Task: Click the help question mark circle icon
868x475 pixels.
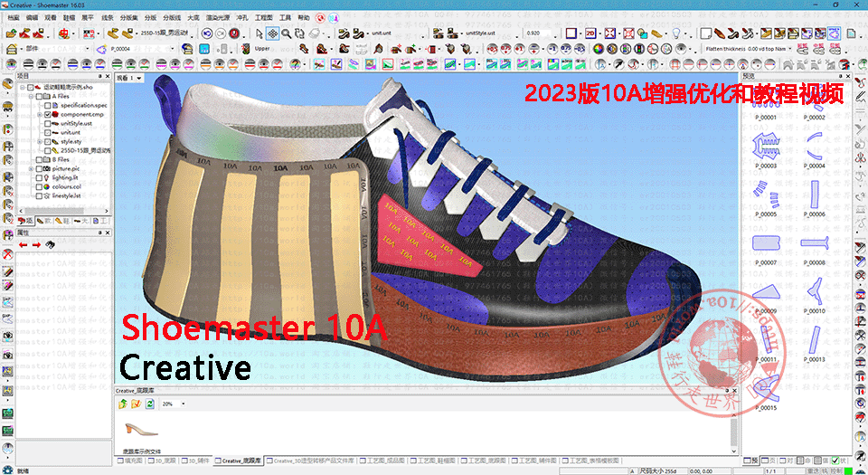Action: pos(296,64)
